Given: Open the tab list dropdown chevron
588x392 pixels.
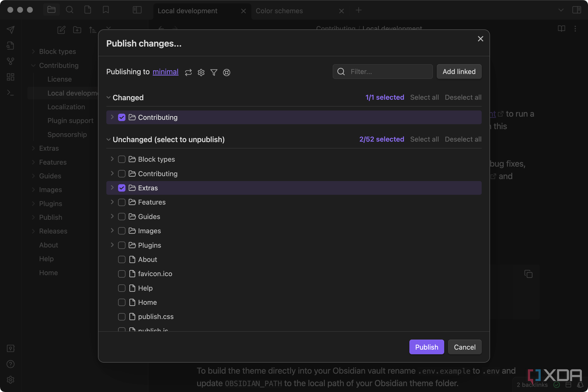Looking at the screenshot, I should (x=561, y=10).
